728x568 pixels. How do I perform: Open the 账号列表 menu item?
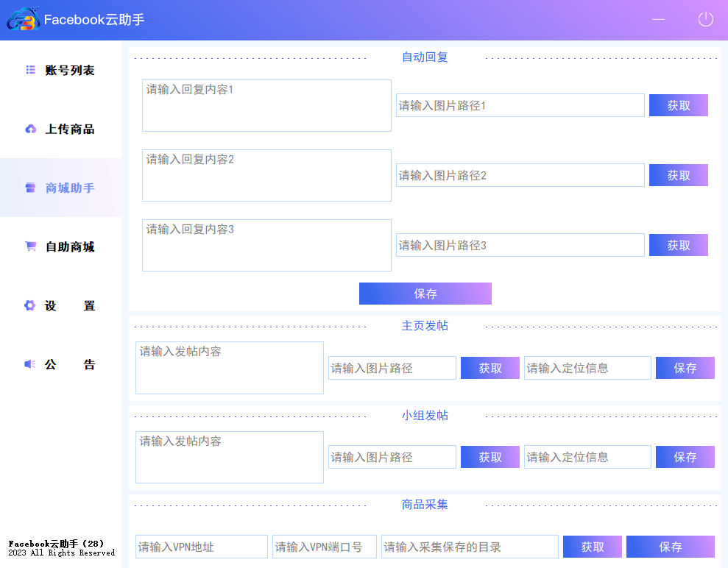point(69,70)
